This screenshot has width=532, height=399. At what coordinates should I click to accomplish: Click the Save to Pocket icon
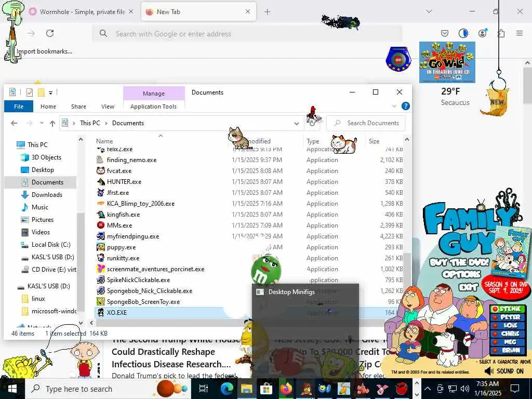pyautogui.click(x=445, y=33)
